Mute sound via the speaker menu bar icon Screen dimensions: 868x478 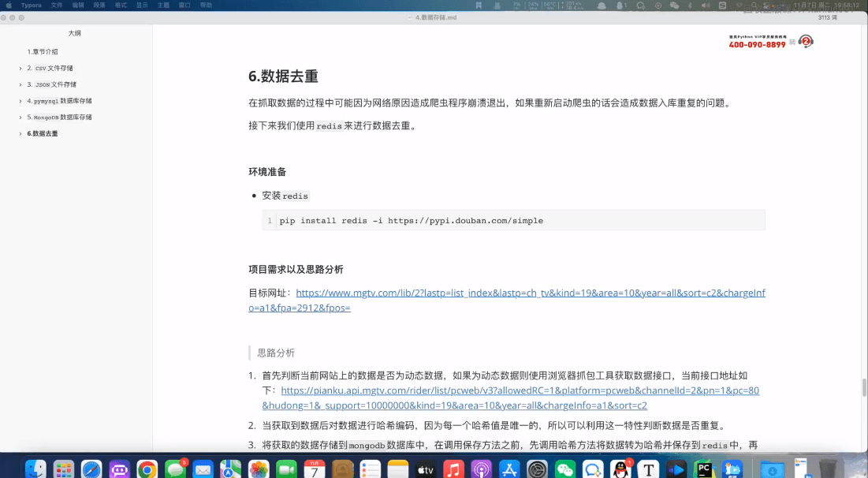[704, 6]
